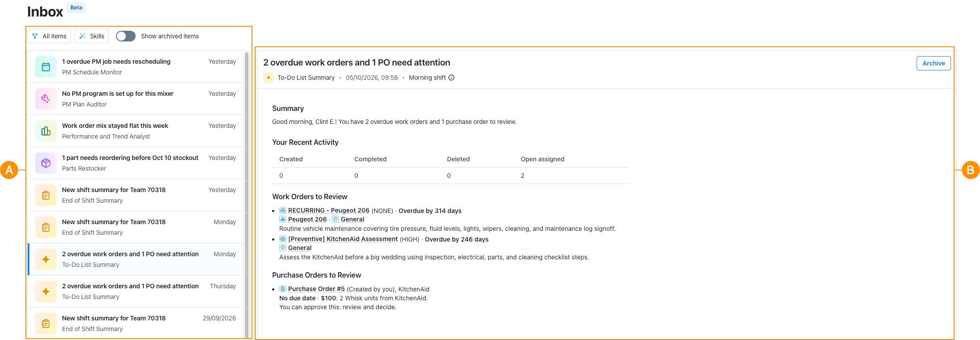The width and height of the screenshot is (980, 340).
Task: Click the work order icon before KitchenAid Assessment
Action: (283, 239)
